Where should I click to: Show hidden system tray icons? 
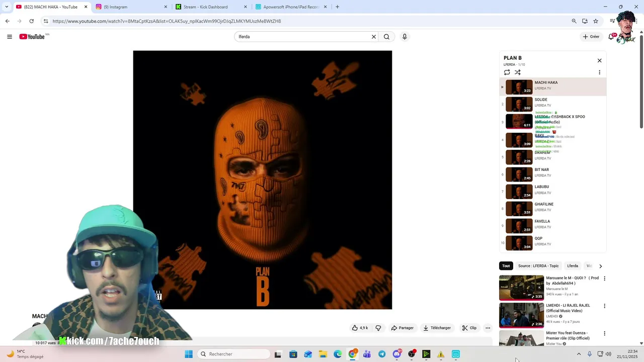tap(579, 354)
